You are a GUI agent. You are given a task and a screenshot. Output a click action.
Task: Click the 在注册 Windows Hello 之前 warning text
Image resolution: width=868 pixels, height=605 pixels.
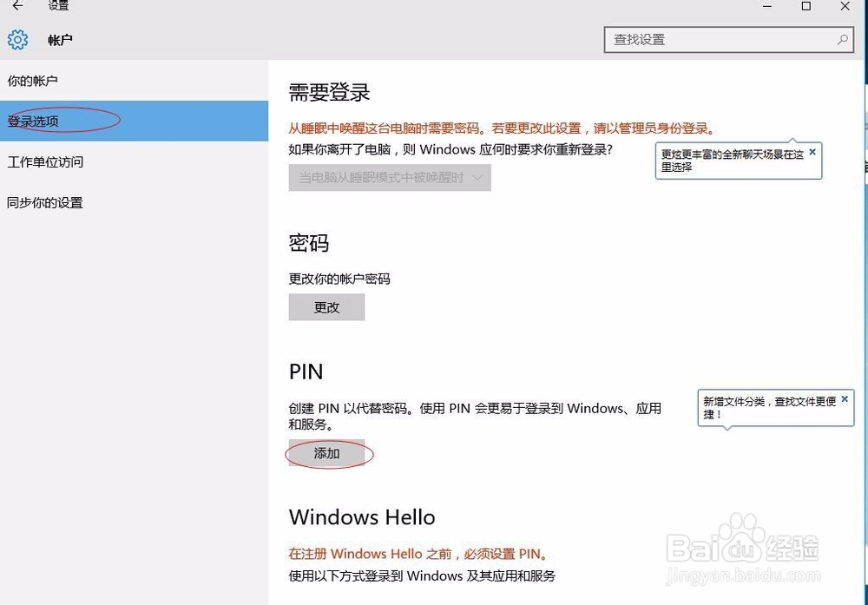[419, 554]
